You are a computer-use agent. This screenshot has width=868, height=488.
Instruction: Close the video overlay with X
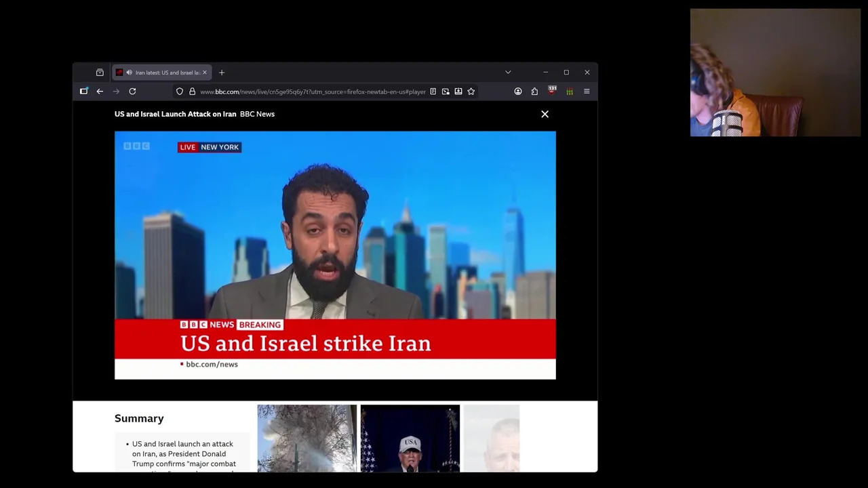click(545, 114)
